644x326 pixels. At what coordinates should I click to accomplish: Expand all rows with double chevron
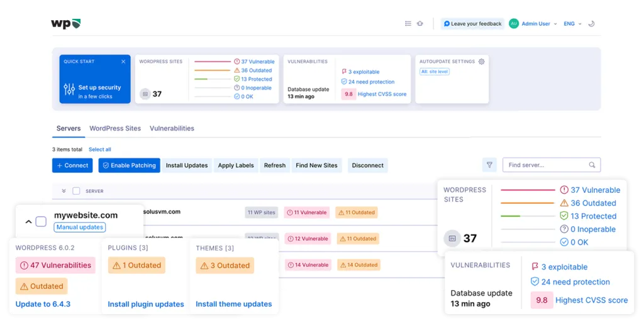[64, 191]
